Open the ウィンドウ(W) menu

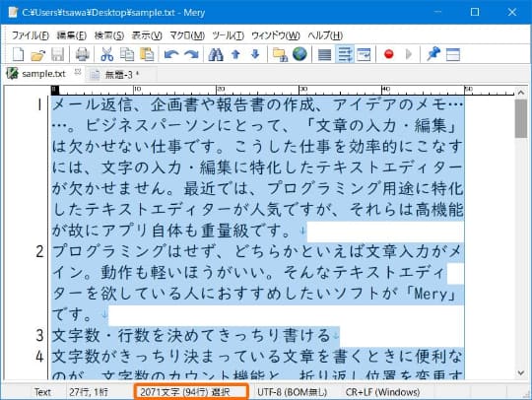click(276, 35)
